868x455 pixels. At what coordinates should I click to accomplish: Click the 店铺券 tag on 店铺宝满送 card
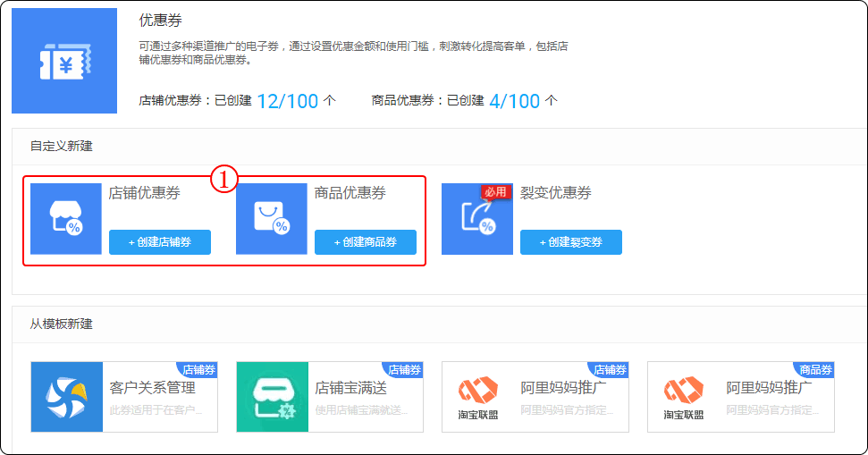pos(403,369)
